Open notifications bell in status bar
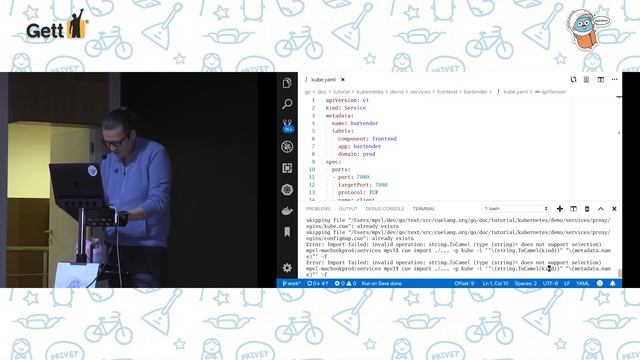 pos(613,283)
